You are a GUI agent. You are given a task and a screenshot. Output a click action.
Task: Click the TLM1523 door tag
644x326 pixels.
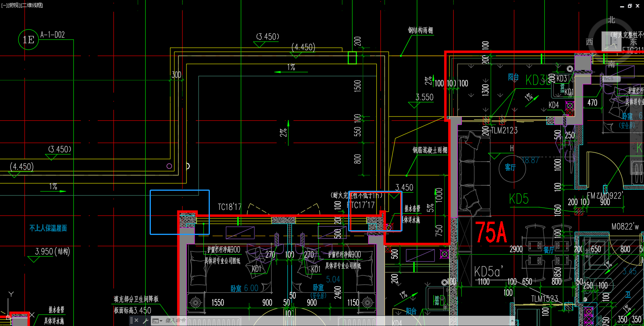[x=545, y=299]
